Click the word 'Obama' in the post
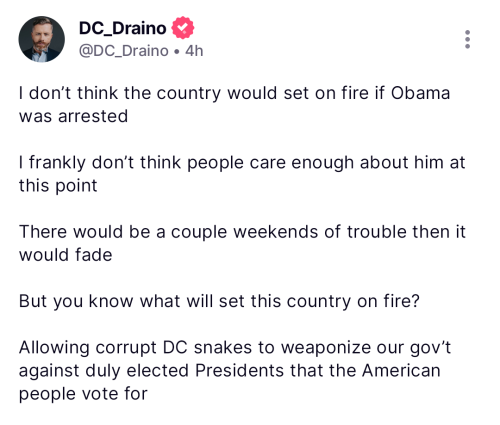The width and height of the screenshot is (500, 425). tap(420, 93)
